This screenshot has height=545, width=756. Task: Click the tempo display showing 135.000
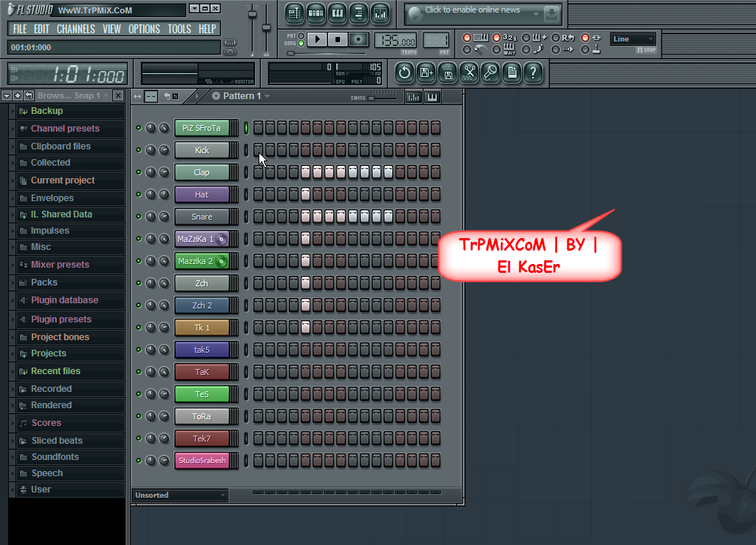[395, 41]
